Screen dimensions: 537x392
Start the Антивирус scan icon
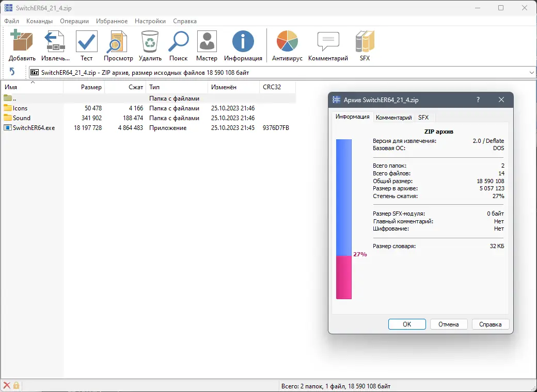click(287, 41)
